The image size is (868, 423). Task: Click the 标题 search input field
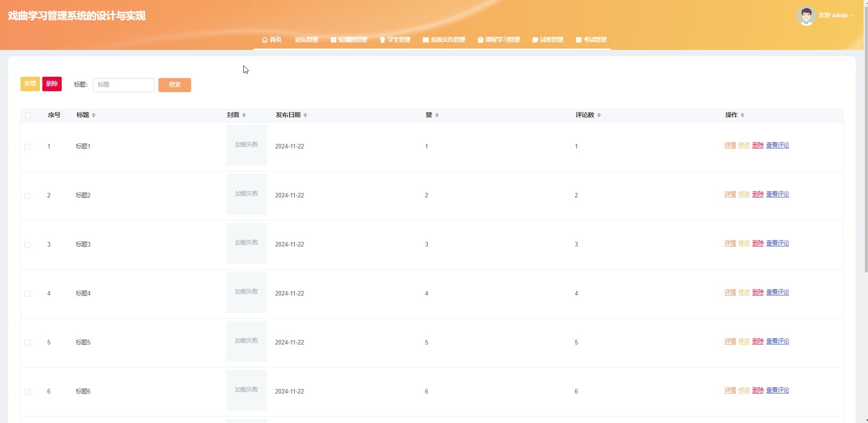pyautogui.click(x=123, y=85)
